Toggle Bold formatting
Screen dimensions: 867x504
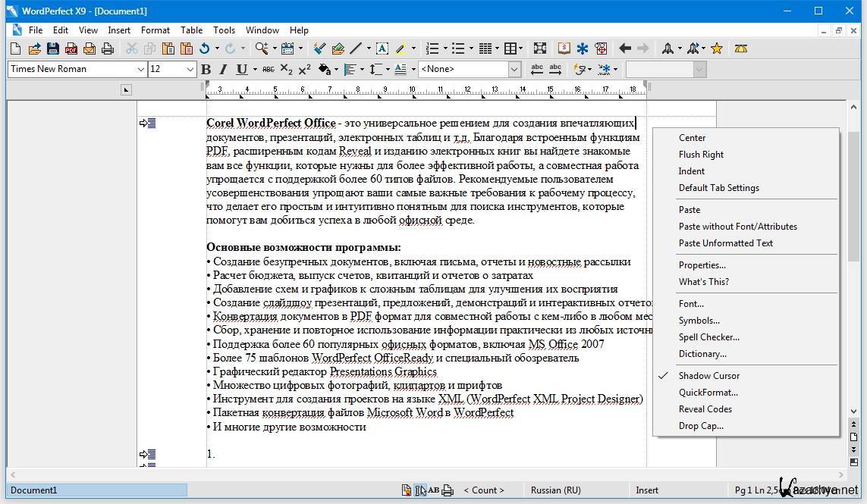(x=206, y=69)
